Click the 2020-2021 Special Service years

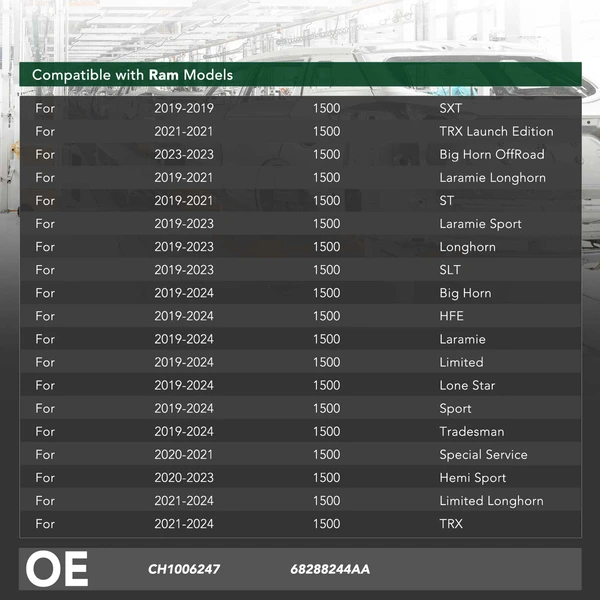coord(184,454)
